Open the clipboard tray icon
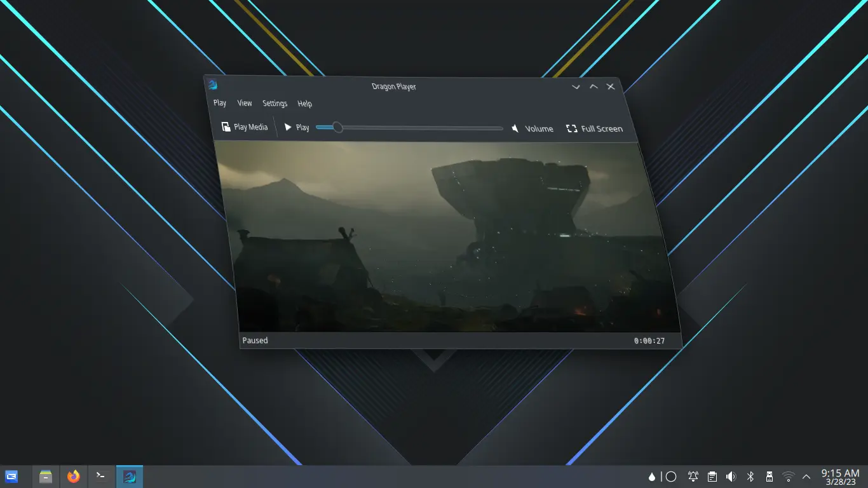 coord(712,477)
